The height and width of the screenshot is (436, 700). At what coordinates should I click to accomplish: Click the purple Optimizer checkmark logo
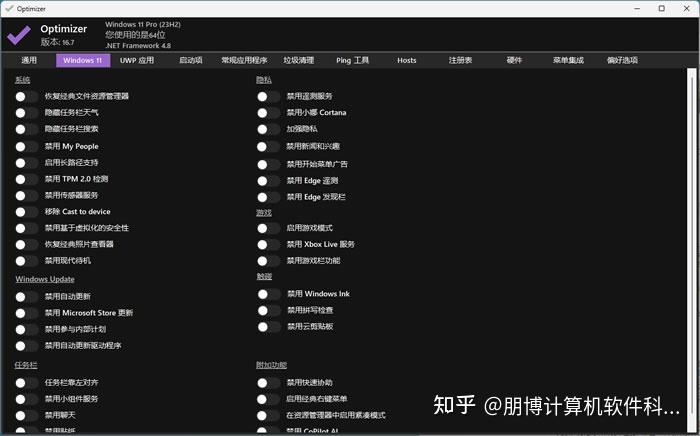coord(19,35)
